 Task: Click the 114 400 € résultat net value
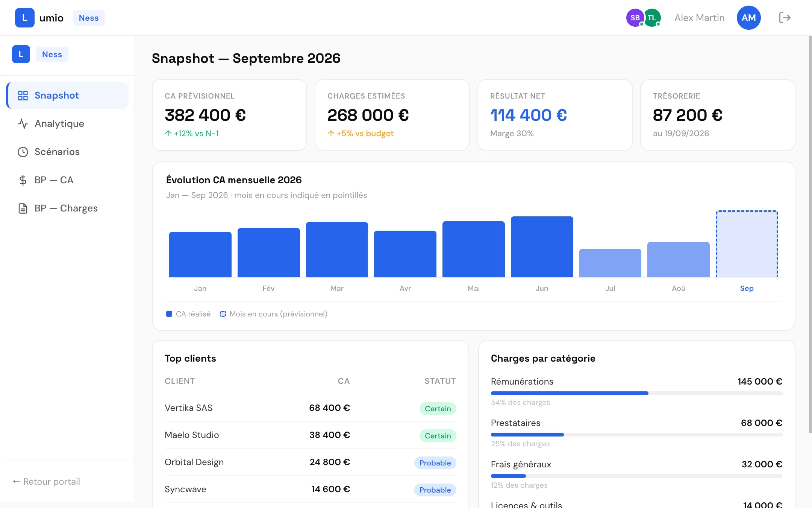coord(529,115)
